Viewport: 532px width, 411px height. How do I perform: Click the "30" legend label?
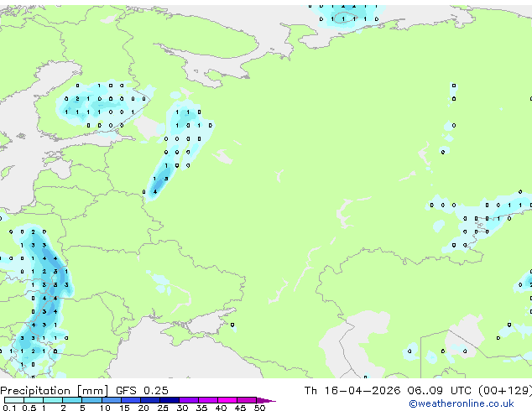tap(182, 408)
